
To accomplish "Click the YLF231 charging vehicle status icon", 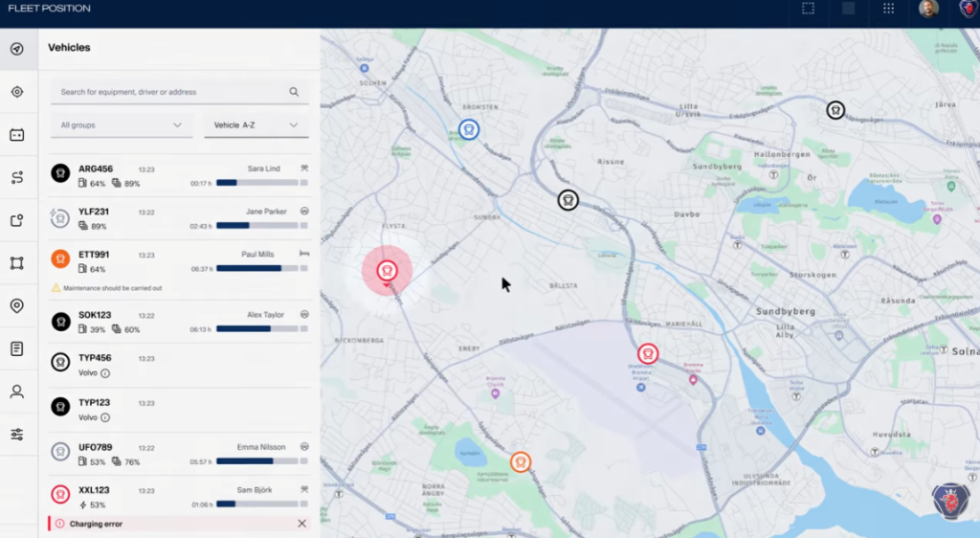I will click(x=59, y=218).
